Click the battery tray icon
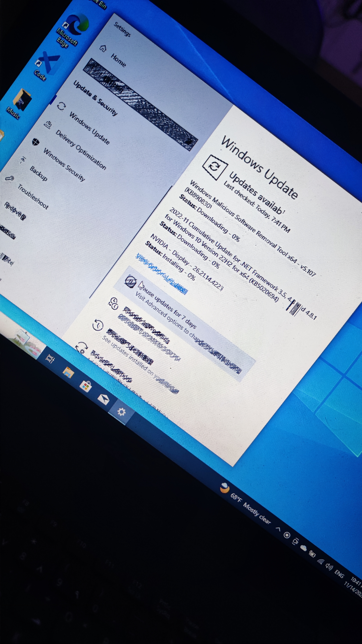The height and width of the screenshot is (644, 362). click(312, 554)
